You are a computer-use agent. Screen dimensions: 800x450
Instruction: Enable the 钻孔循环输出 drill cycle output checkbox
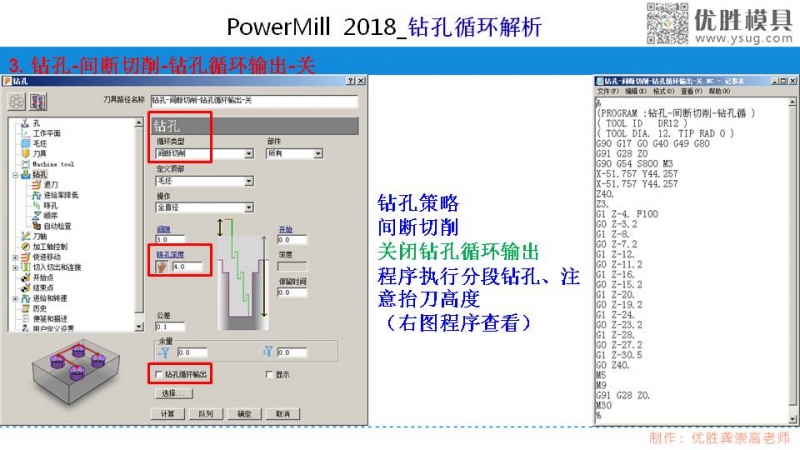(158, 374)
